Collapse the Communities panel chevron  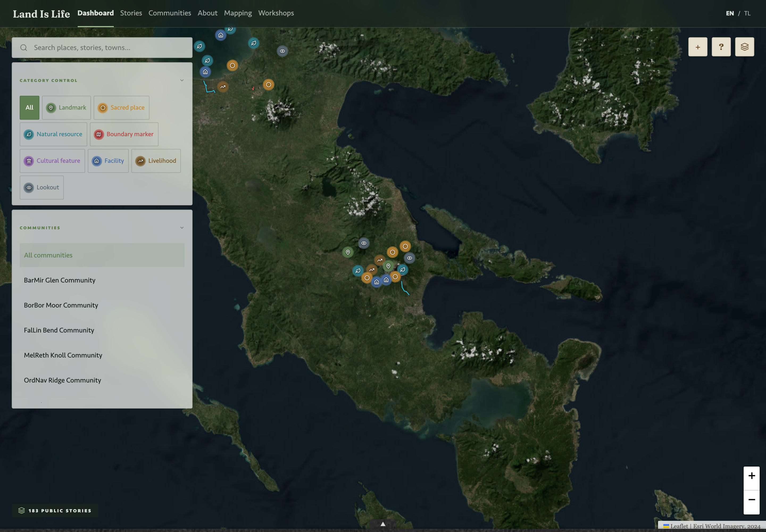coord(182,228)
